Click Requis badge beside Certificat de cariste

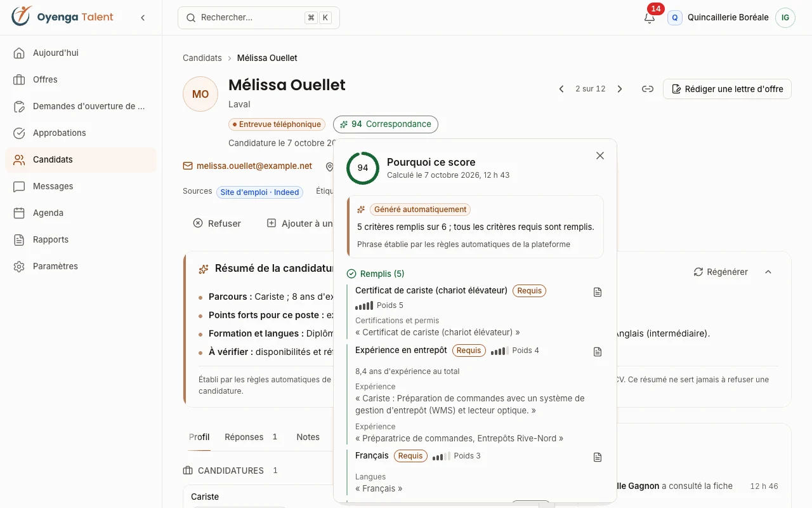(x=530, y=291)
